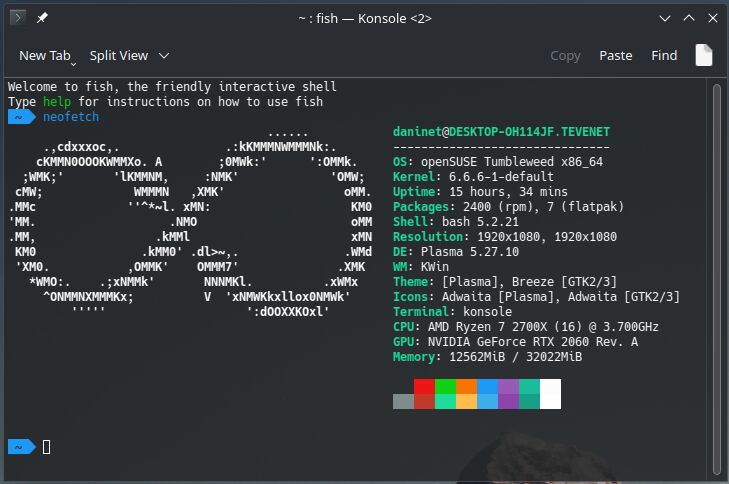Close the Konsole window
The image size is (729, 484).
click(713, 18)
